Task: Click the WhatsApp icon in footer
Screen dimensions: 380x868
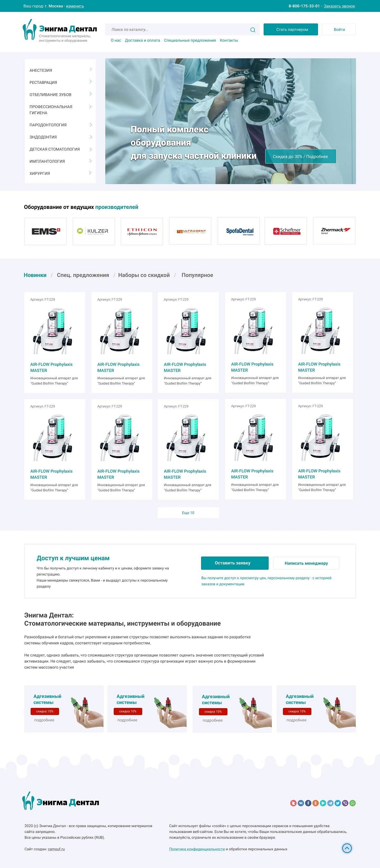Action: pos(353,803)
